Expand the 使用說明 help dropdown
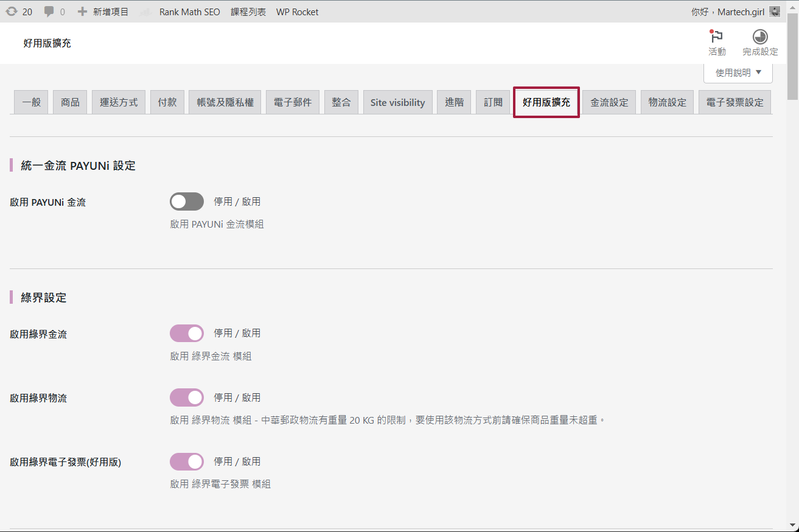This screenshot has width=799, height=532. [x=738, y=72]
